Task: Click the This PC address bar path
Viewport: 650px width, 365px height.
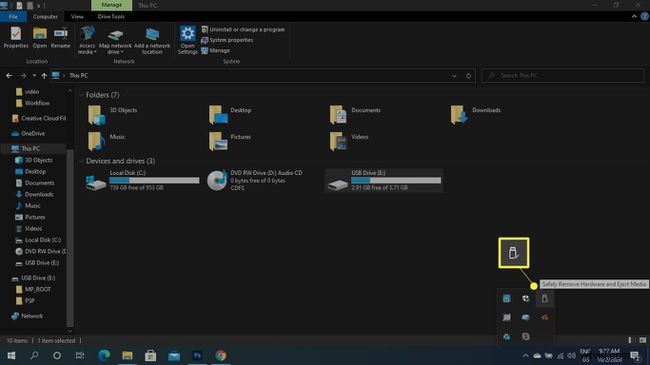Action: click(x=78, y=75)
